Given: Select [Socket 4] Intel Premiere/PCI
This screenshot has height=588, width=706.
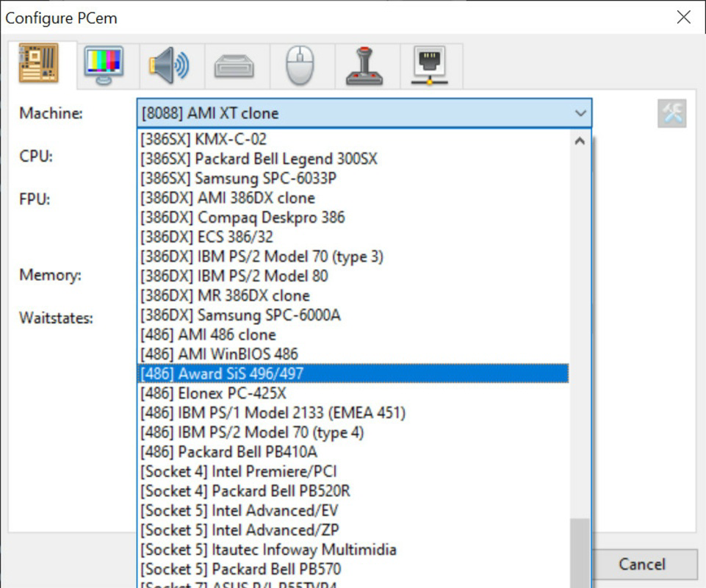Looking at the screenshot, I should pos(353,471).
